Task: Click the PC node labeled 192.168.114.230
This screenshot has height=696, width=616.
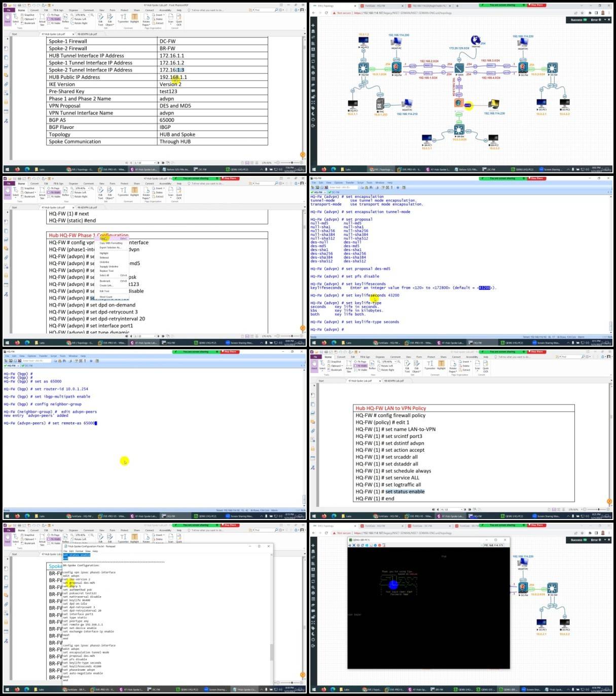Action: coord(494,104)
